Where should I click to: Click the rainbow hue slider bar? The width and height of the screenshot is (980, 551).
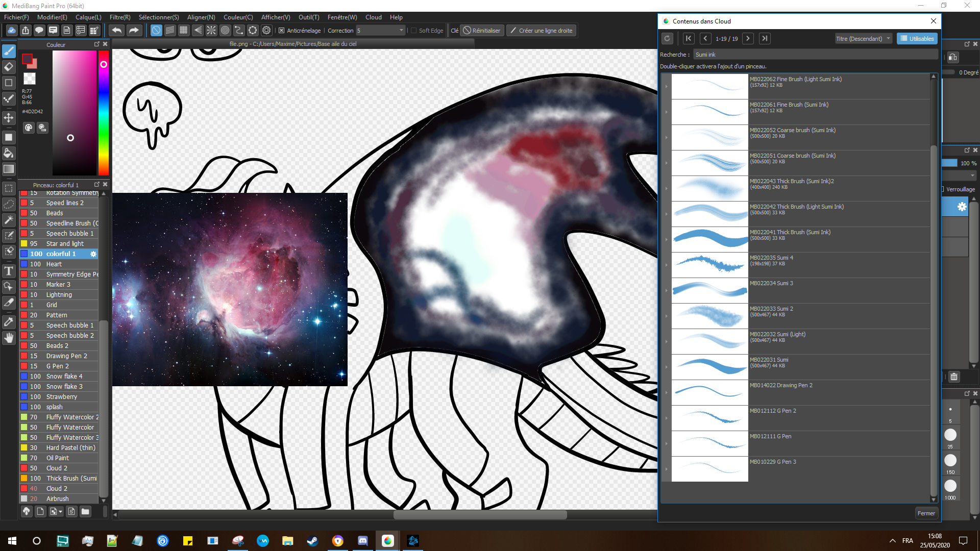104,112
